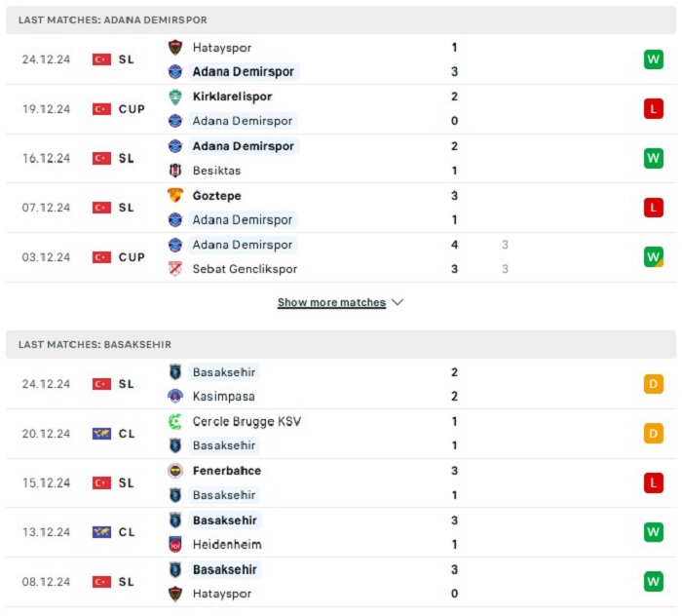Click the Cercle Brugge KSV logo

(175, 421)
